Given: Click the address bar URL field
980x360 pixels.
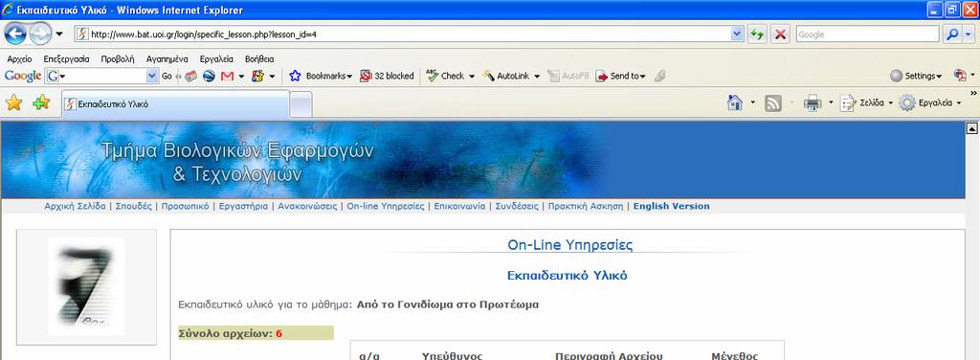Looking at the screenshot, I should (403, 34).
